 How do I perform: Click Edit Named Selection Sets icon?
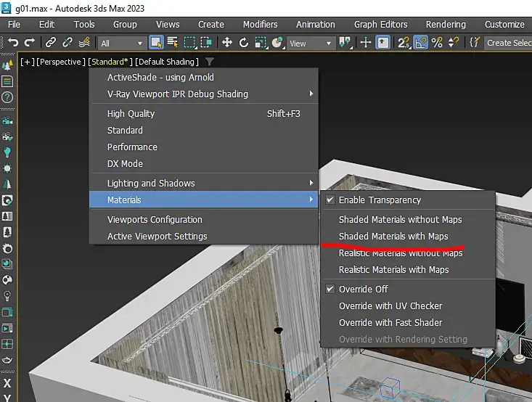click(x=475, y=43)
